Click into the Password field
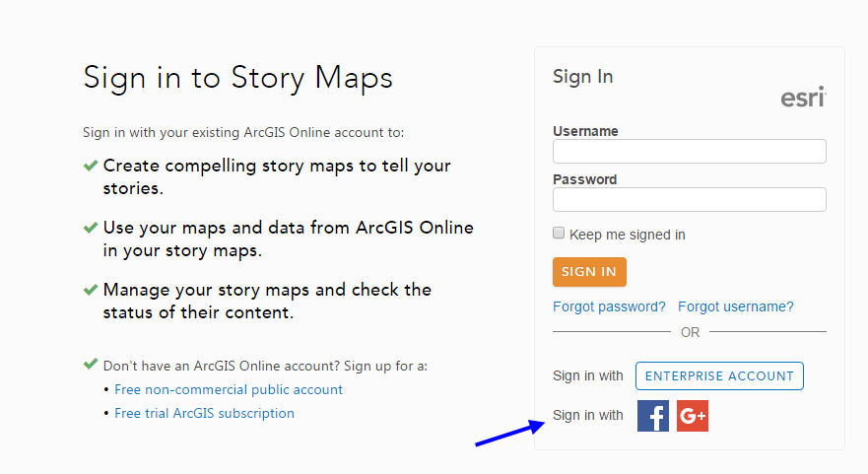This screenshot has height=474, width=868. [x=689, y=199]
